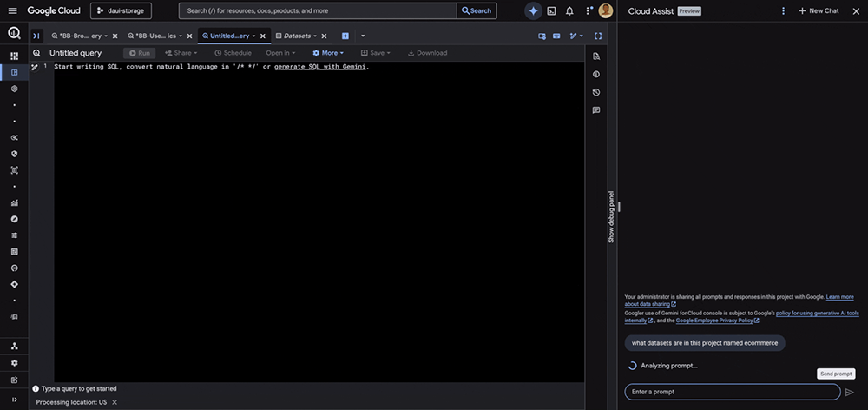The image size is (868, 410).
Task: Activate Cloud Shell terminal icon
Action: 551,10
